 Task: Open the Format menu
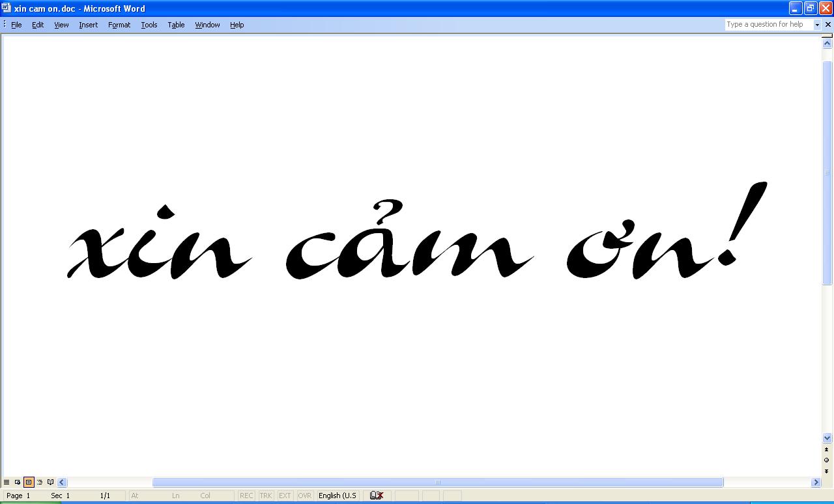coord(119,25)
